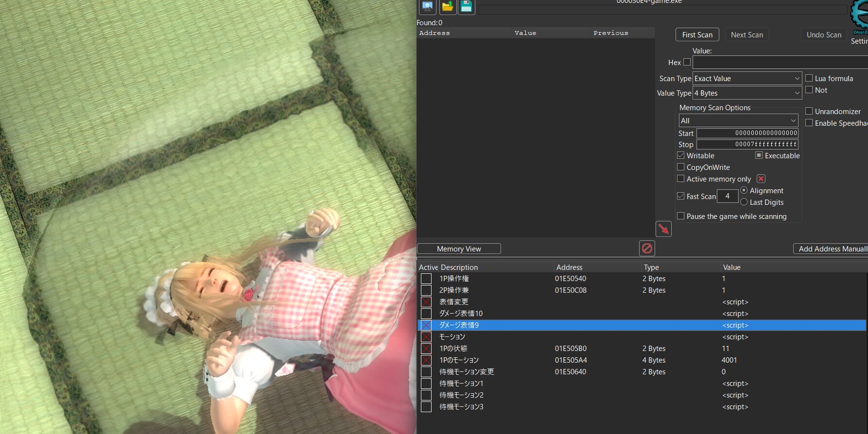Viewport: 868px width, 434px height.
Task: Open Memory View
Action: pyautogui.click(x=459, y=249)
